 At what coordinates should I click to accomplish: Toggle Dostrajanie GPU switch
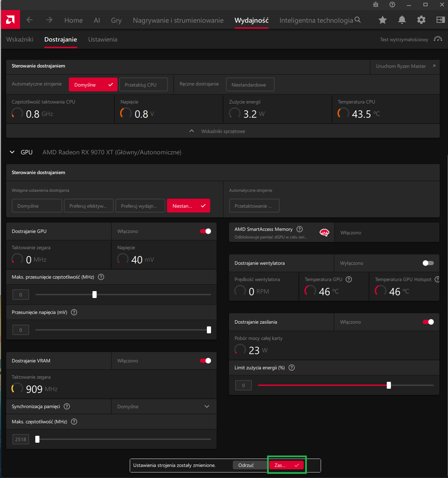click(x=205, y=231)
